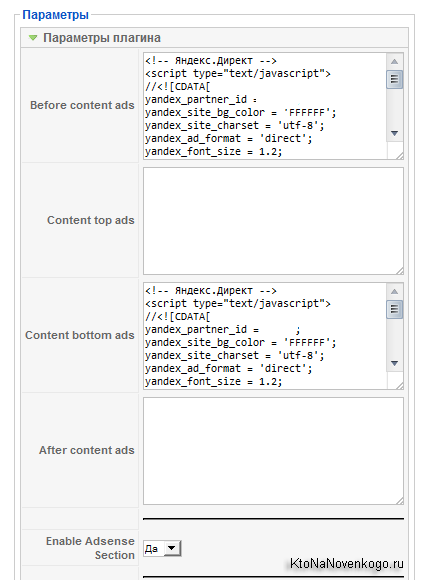The width and height of the screenshot is (422, 580).
Task: Grab resize handle of Content bottom ads textarea
Action: 400,386
